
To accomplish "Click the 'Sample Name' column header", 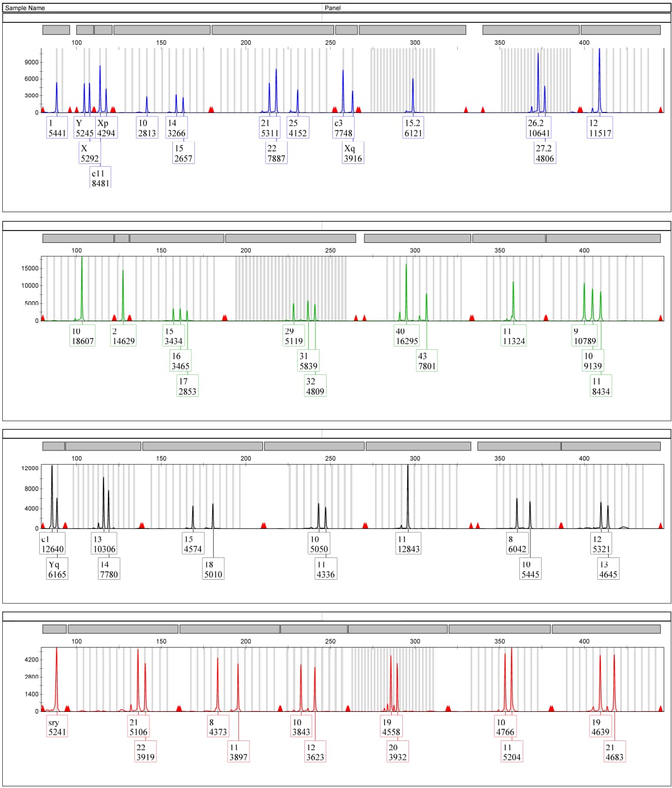I will (x=25, y=8).
